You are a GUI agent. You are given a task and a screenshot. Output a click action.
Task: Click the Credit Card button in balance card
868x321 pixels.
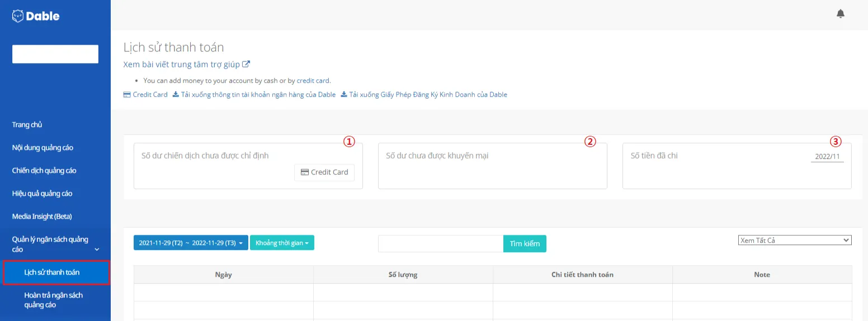pos(324,172)
